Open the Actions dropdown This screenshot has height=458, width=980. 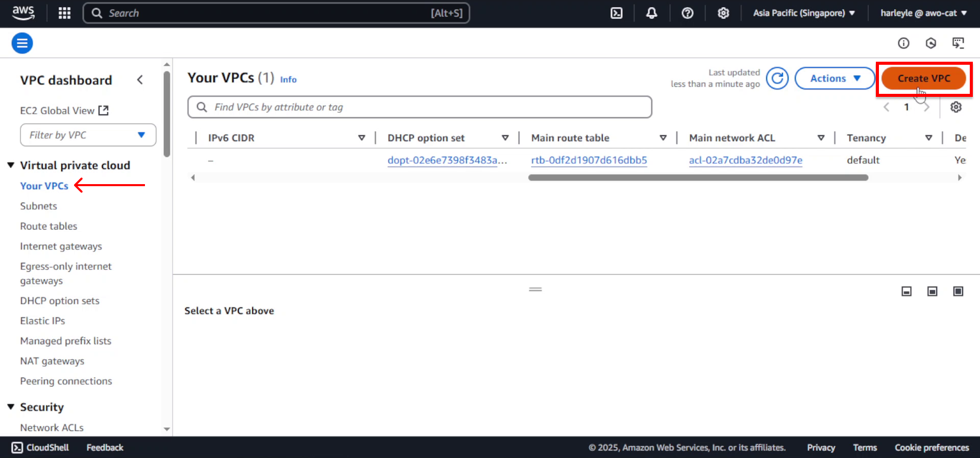[x=835, y=79]
